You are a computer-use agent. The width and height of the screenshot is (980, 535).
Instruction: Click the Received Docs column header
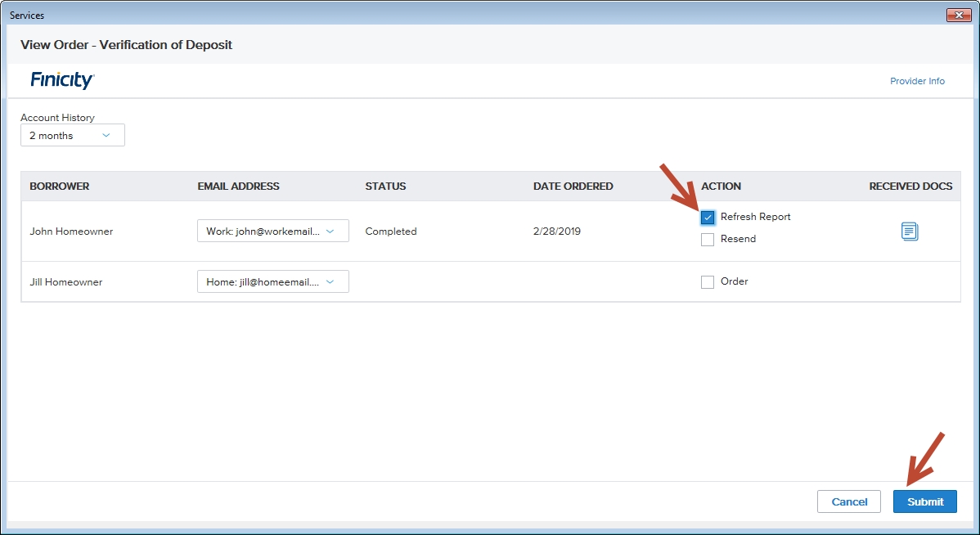[910, 187]
